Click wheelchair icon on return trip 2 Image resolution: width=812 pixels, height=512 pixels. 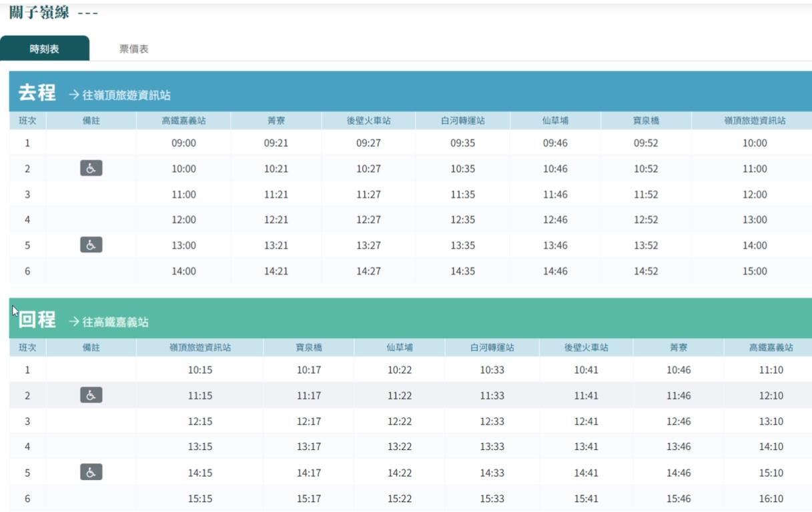point(91,395)
